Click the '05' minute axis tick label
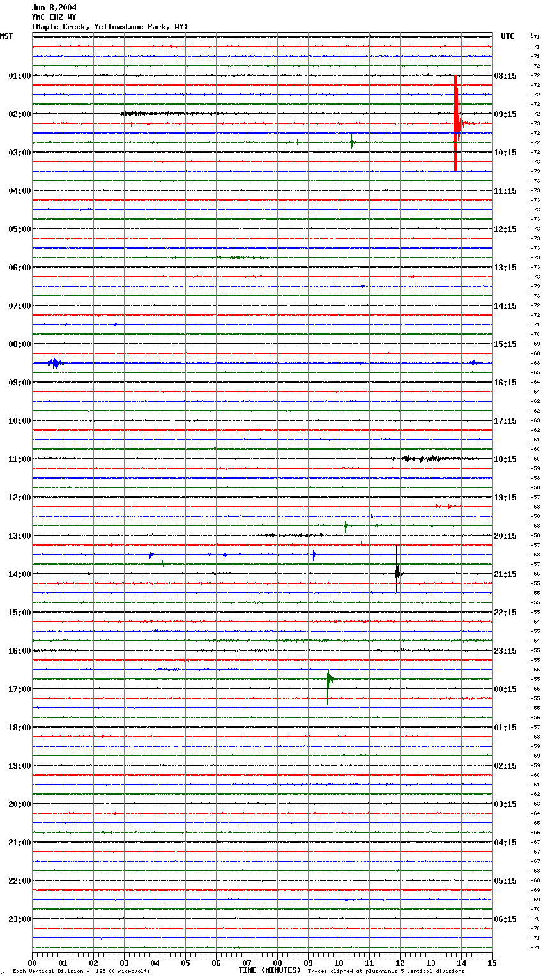Image resolution: width=543 pixels, height=980 pixels. point(185,963)
